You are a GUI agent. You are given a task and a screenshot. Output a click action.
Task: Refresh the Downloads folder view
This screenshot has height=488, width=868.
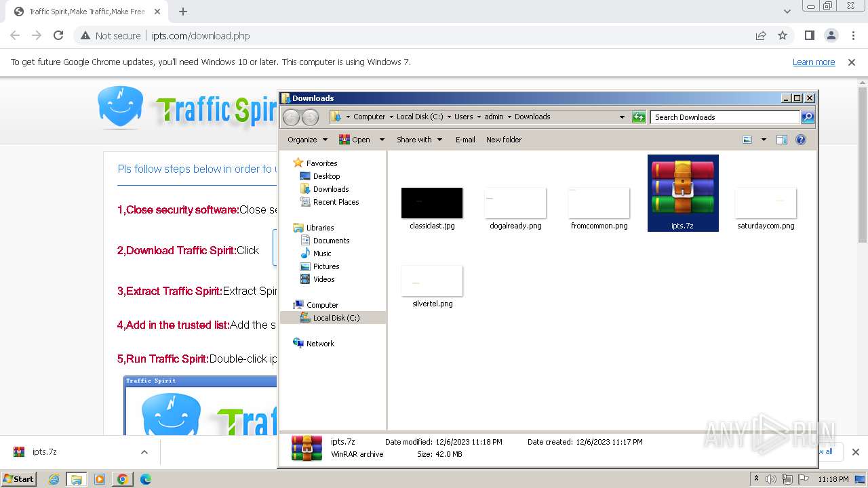[639, 117]
